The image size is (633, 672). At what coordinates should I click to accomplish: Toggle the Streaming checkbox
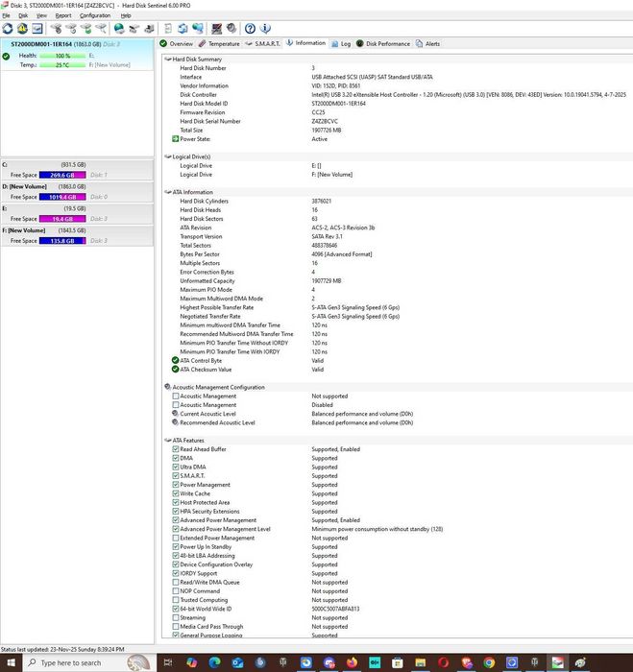(176, 617)
